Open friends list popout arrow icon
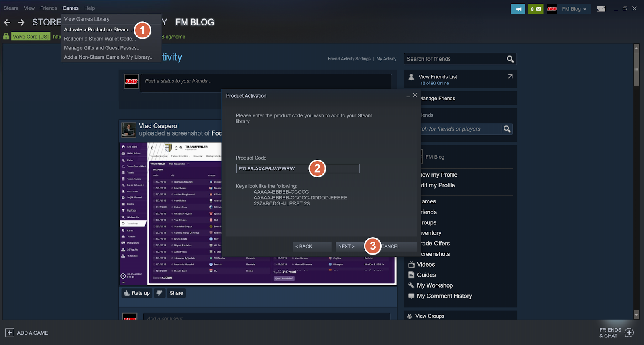The width and height of the screenshot is (644, 345). coord(510,76)
